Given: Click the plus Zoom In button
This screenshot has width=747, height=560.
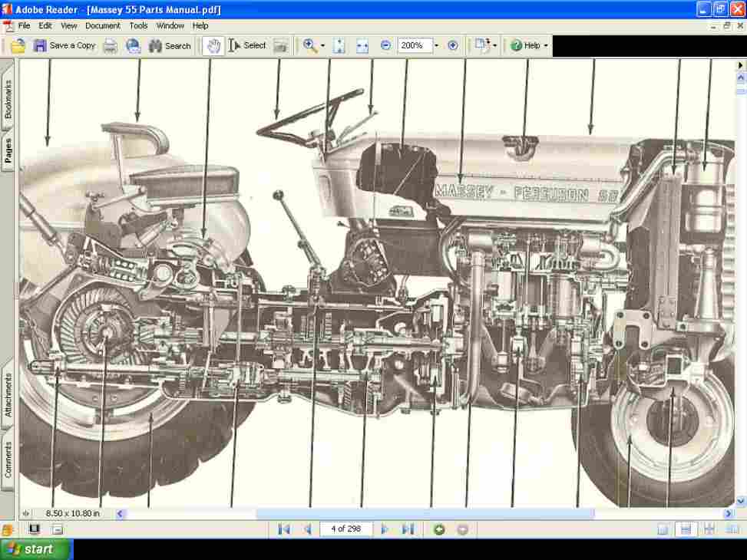Looking at the screenshot, I should click(x=453, y=46).
